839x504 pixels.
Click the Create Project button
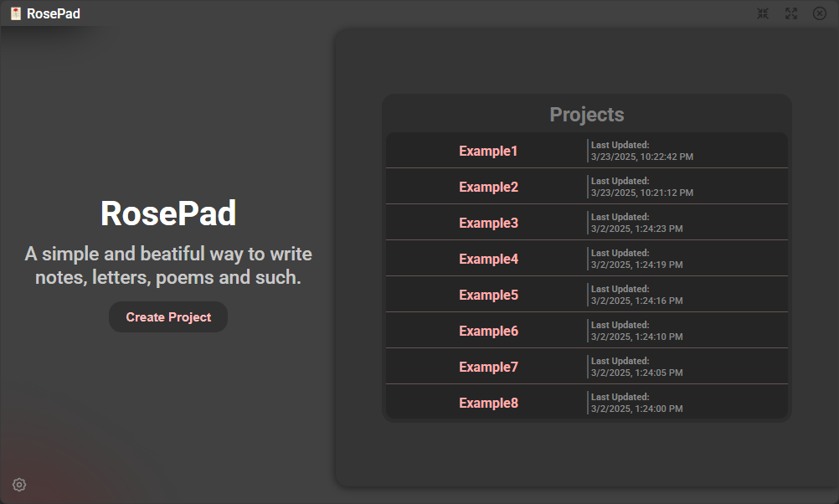168,316
